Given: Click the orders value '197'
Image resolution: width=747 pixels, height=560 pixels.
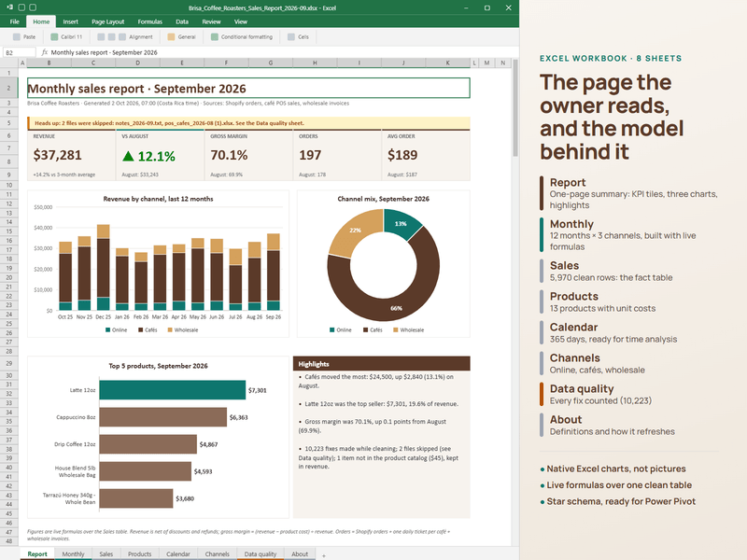Looking at the screenshot, I should click(x=310, y=155).
